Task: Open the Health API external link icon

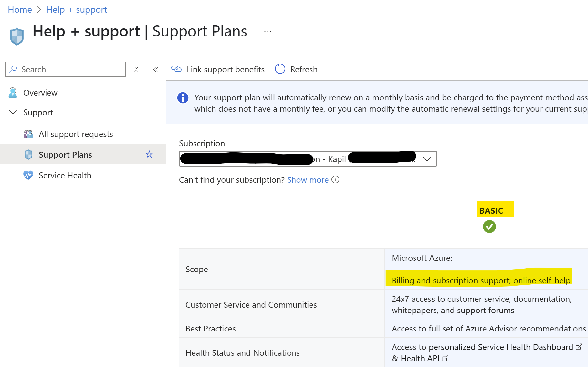Action: (445, 358)
